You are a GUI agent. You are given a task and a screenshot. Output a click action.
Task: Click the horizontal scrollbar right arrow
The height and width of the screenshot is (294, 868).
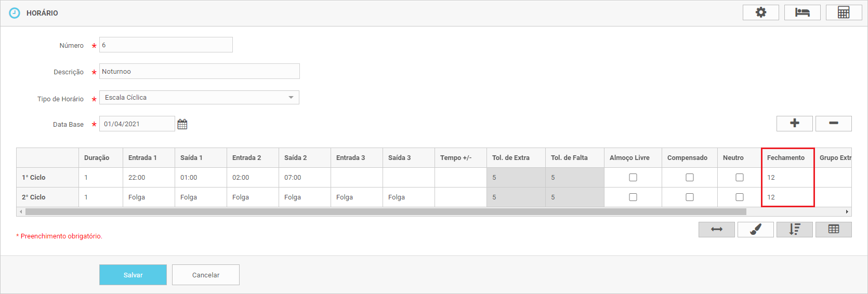tap(847, 212)
